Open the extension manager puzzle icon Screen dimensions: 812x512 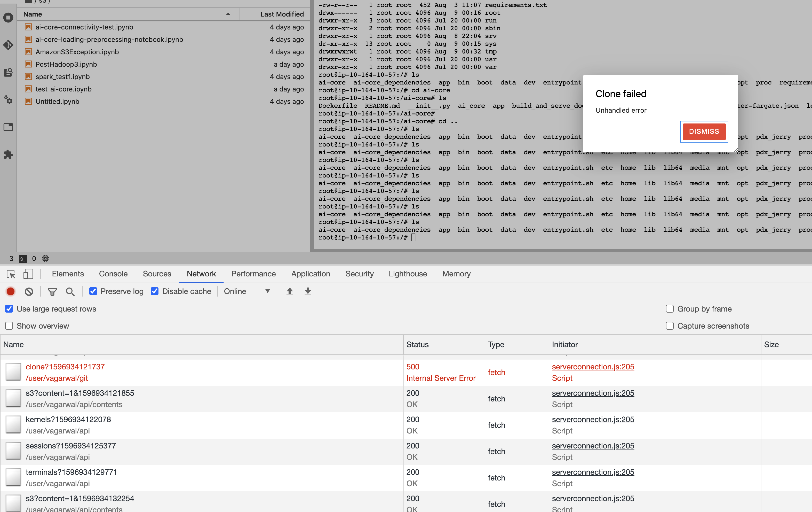coord(8,154)
